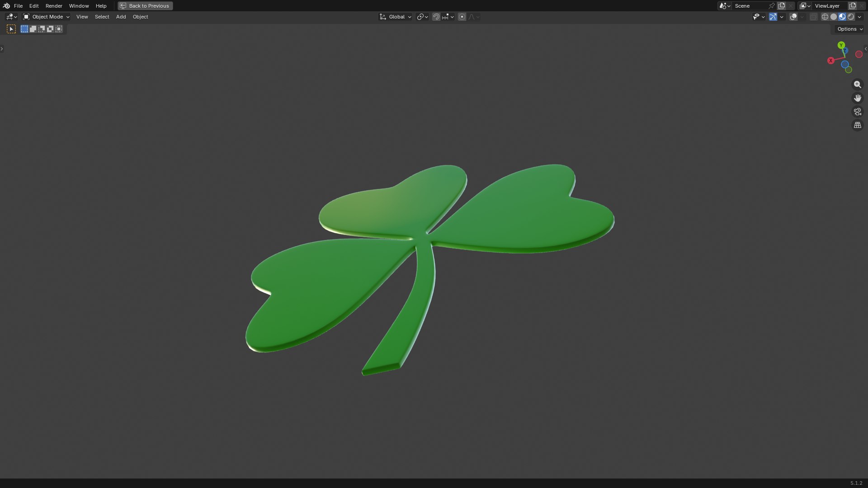Open the Help menu
This screenshot has height=488, width=868.
click(x=101, y=6)
